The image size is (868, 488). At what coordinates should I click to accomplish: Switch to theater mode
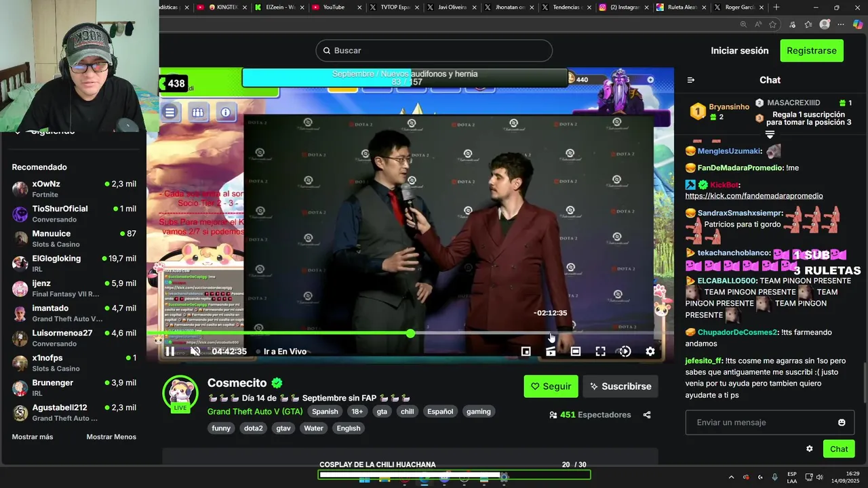pos(576,351)
